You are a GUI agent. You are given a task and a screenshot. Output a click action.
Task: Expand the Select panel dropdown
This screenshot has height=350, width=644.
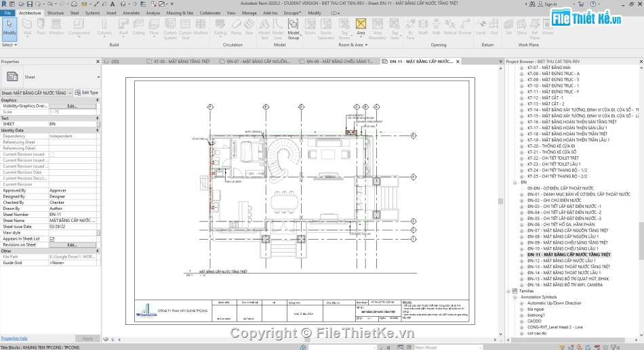(9, 45)
